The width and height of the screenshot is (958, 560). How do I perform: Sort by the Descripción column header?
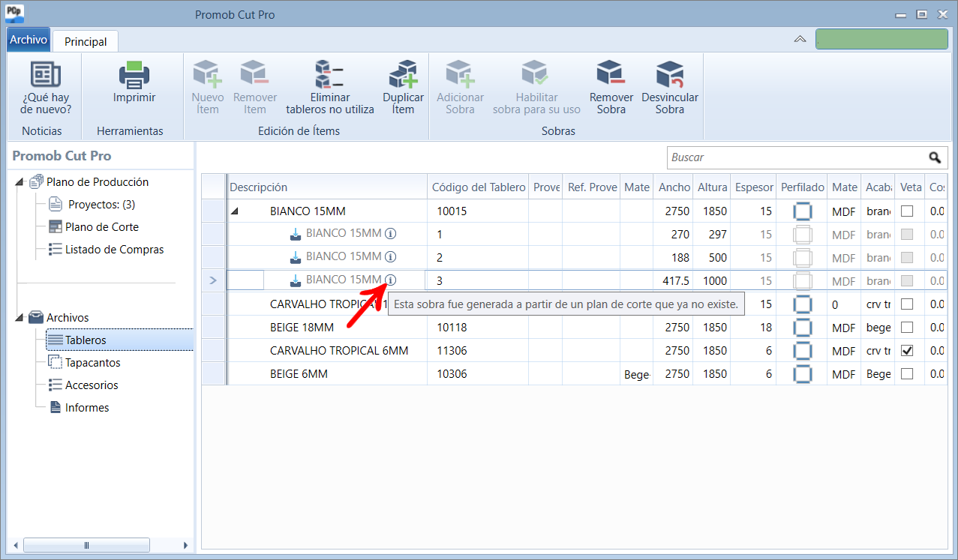point(327,187)
